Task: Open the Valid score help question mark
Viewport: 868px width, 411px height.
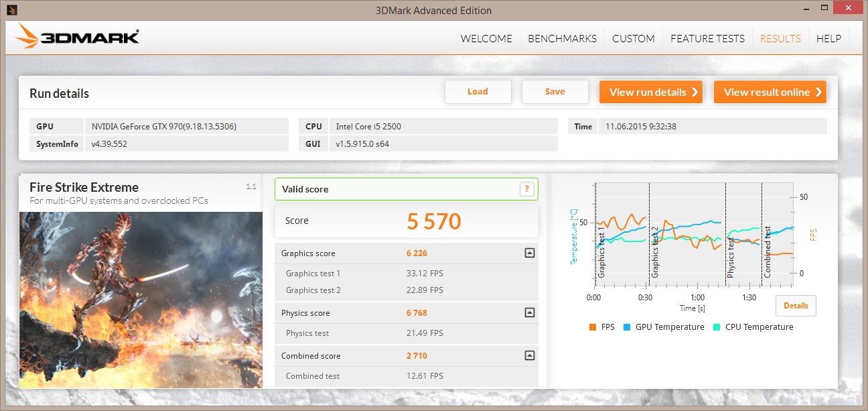Action: (x=527, y=189)
